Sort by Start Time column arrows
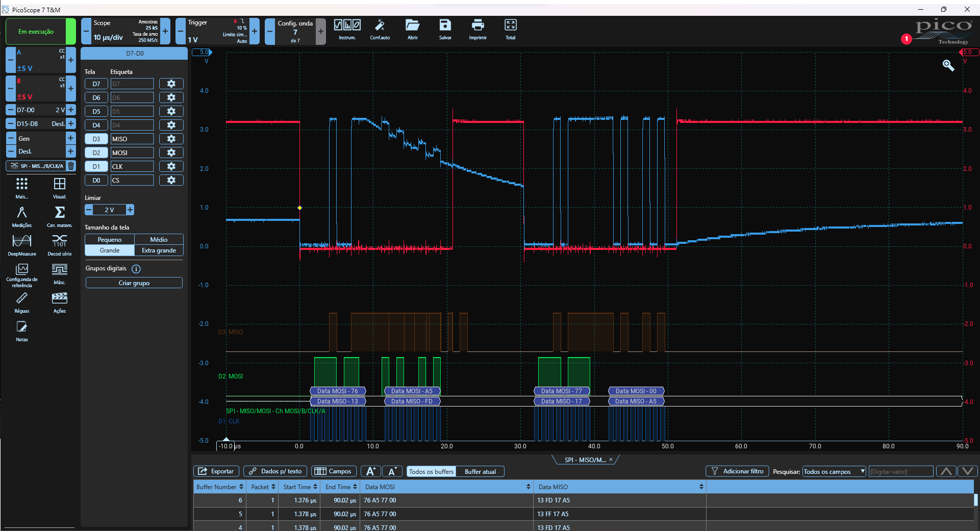 (x=315, y=487)
